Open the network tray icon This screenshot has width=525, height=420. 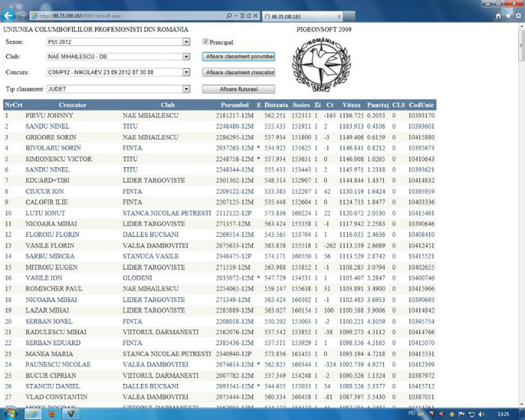[472, 414]
